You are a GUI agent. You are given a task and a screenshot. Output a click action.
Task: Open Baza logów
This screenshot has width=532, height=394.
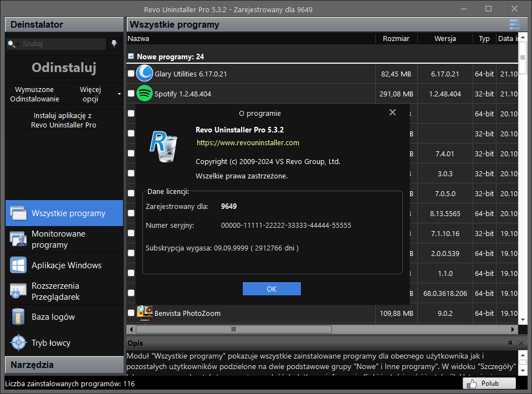point(64,317)
